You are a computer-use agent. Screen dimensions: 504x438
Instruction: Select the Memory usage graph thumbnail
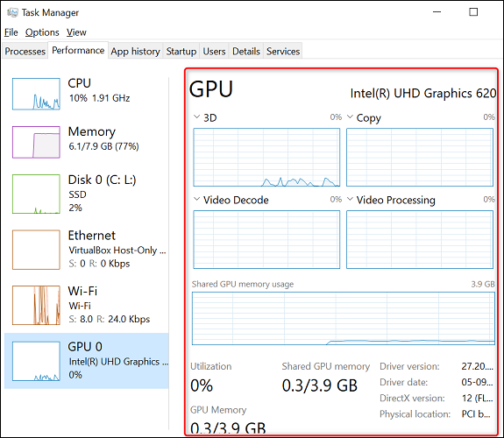click(x=36, y=142)
